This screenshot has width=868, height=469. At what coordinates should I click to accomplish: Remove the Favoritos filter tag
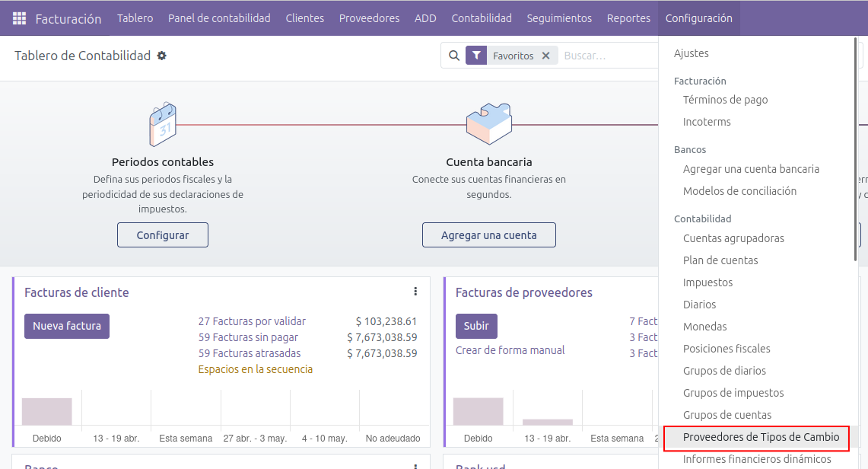pyautogui.click(x=545, y=56)
